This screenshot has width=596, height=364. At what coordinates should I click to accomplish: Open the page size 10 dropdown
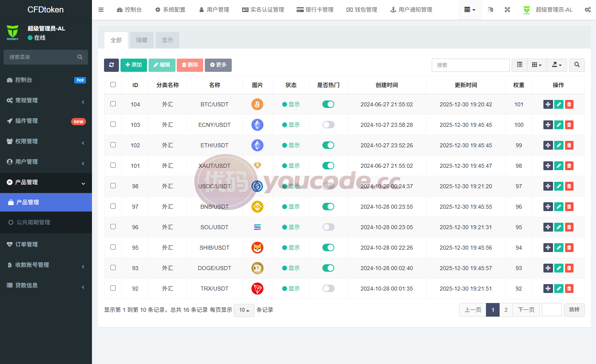tap(244, 310)
